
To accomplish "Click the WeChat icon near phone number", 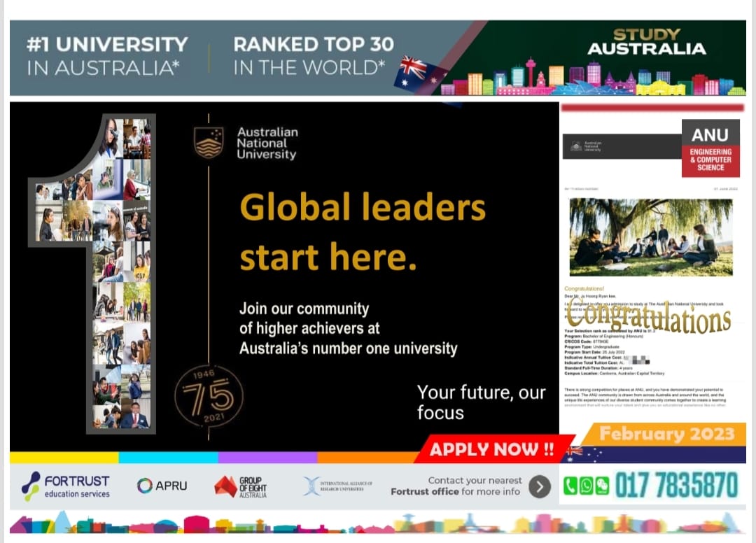I will pyautogui.click(x=602, y=486).
